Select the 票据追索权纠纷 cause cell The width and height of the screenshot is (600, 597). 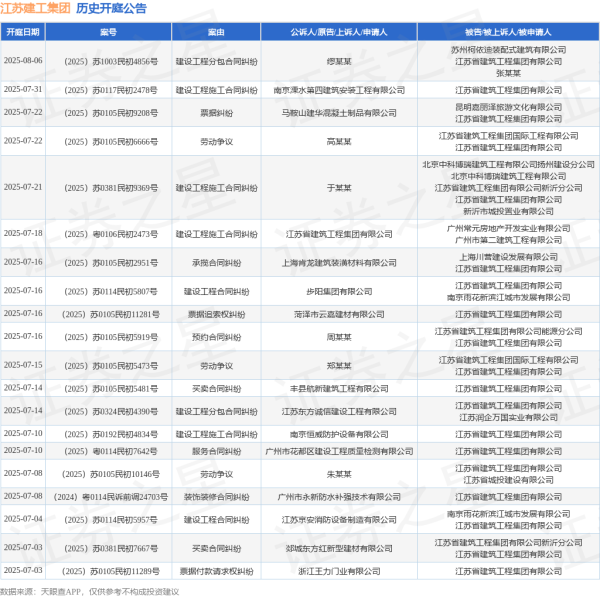pyautogui.click(x=217, y=315)
